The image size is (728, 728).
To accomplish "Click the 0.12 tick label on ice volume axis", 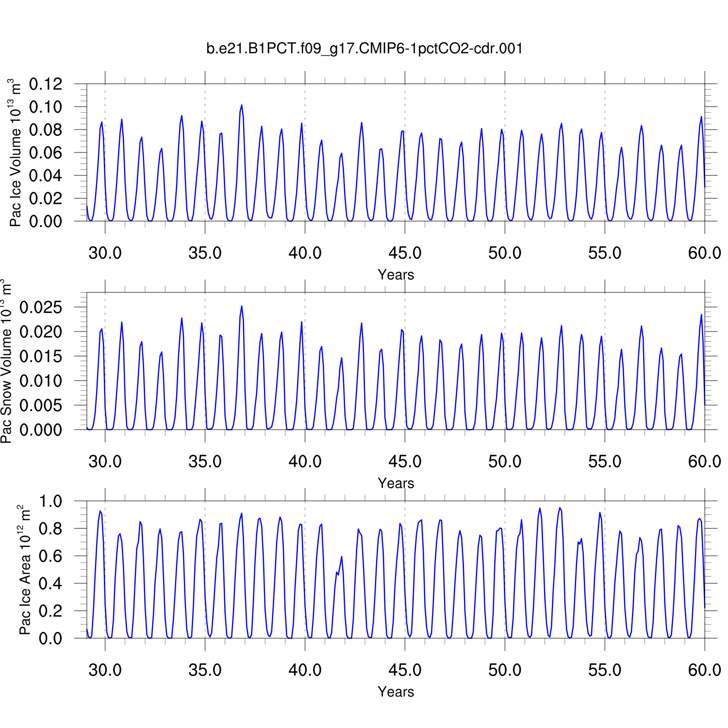I will click(46, 84).
